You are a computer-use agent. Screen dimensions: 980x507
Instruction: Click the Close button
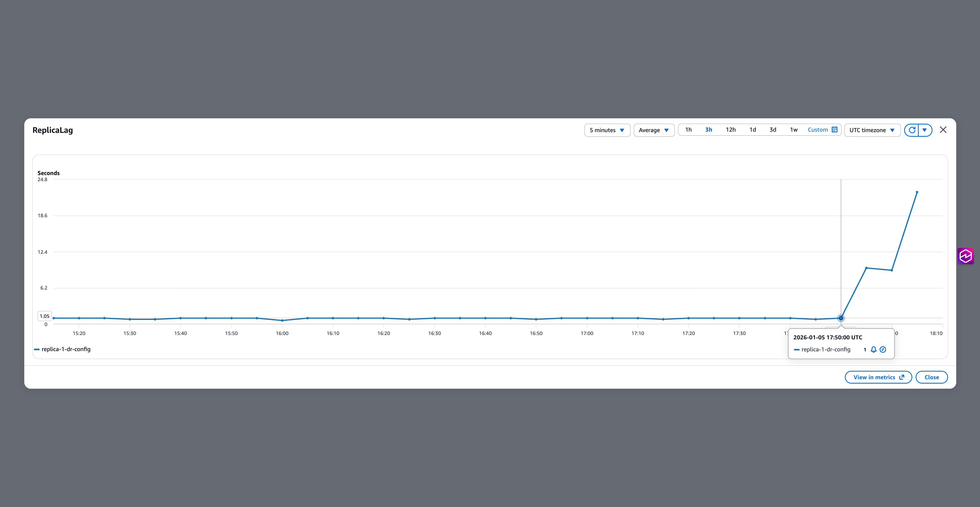point(931,377)
